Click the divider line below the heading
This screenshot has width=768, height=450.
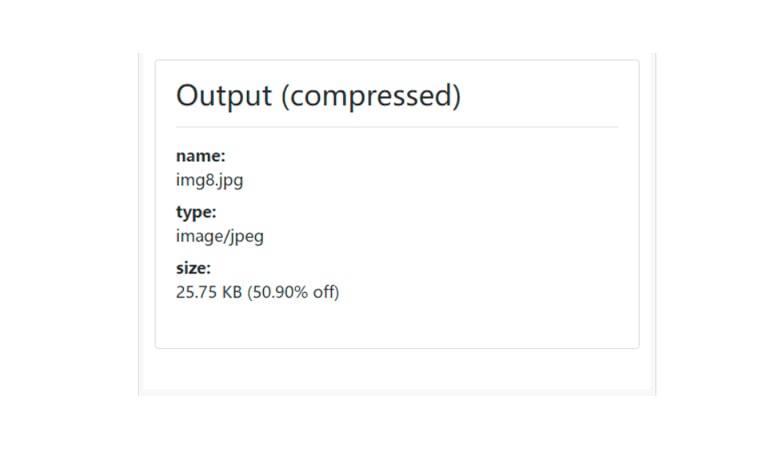tap(397, 127)
